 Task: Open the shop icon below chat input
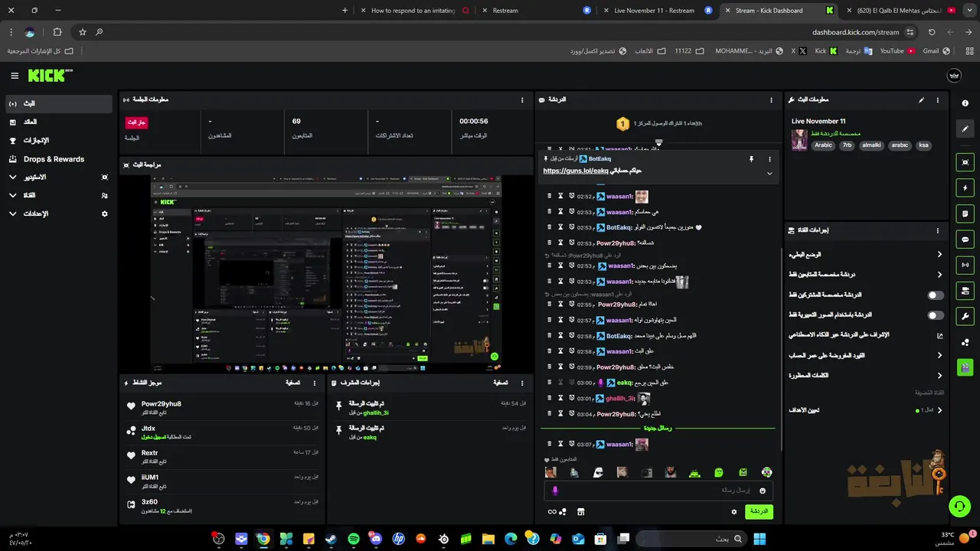[x=580, y=511]
